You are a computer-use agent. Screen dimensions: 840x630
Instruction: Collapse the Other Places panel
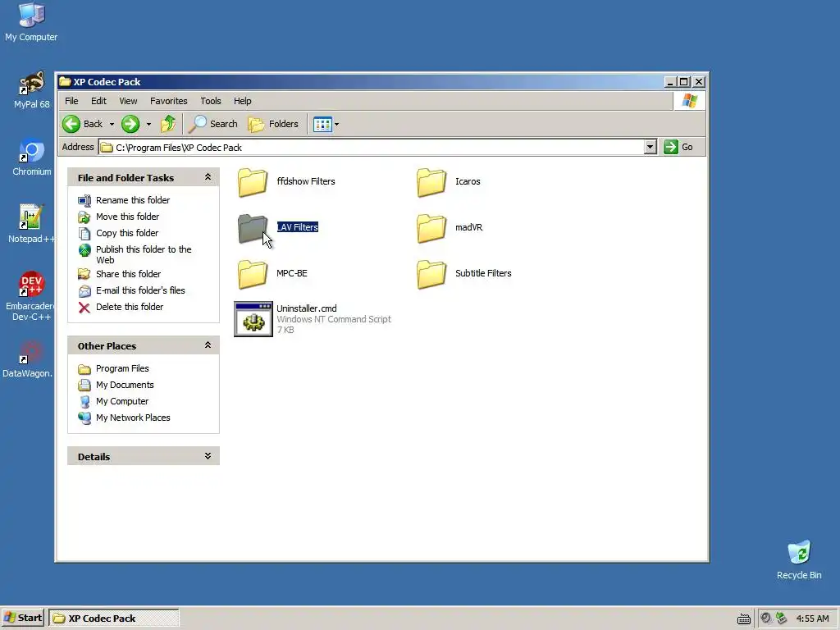(208, 345)
